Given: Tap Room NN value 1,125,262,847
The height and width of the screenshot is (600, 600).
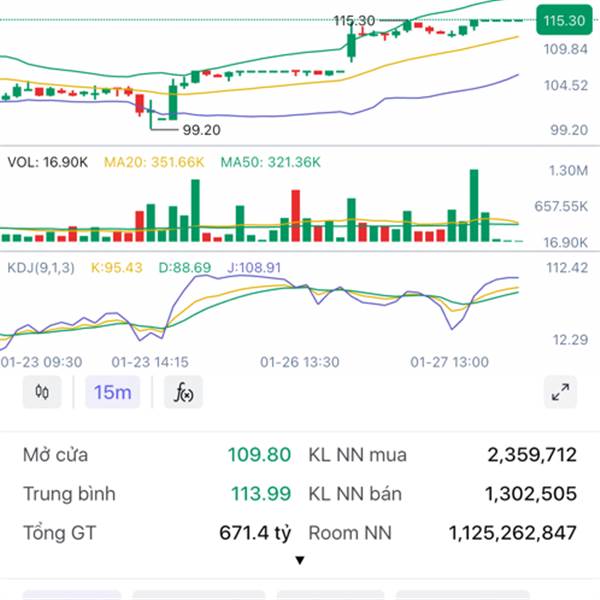Looking at the screenshot, I should [x=513, y=533].
